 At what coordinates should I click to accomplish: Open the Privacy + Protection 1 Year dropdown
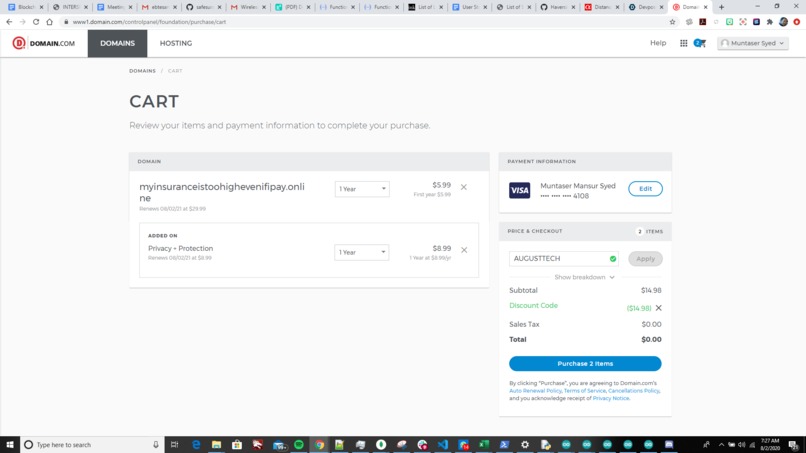point(361,252)
